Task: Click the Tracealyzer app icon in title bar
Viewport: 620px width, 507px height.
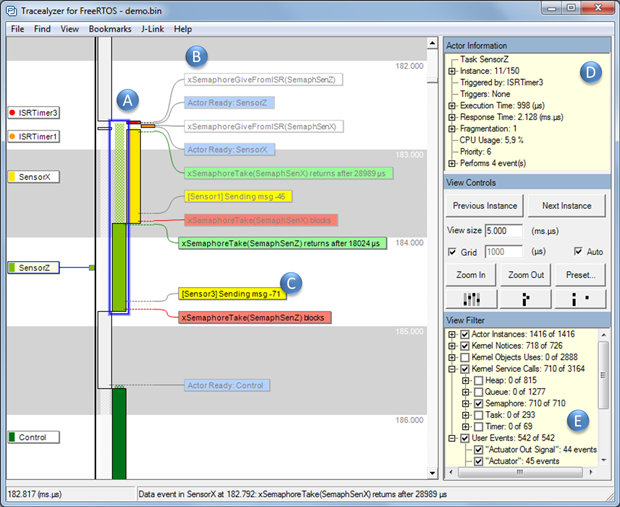Action: point(11,11)
